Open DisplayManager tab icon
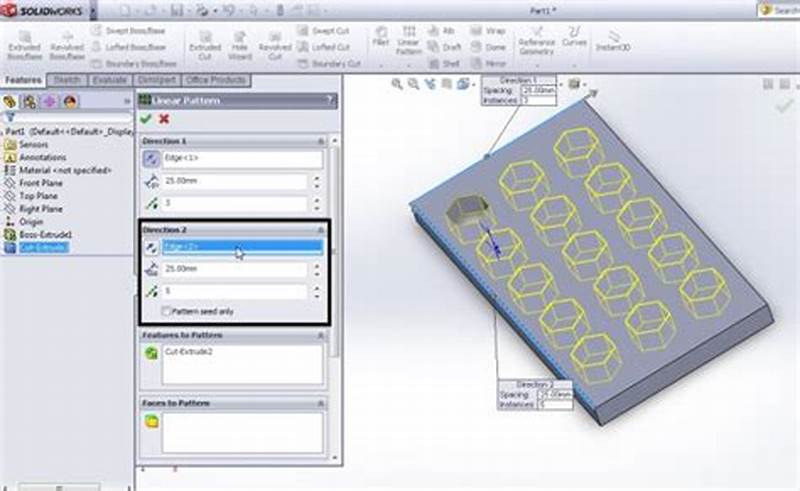This screenshot has height=491, width=800. (x=70, y=102)
